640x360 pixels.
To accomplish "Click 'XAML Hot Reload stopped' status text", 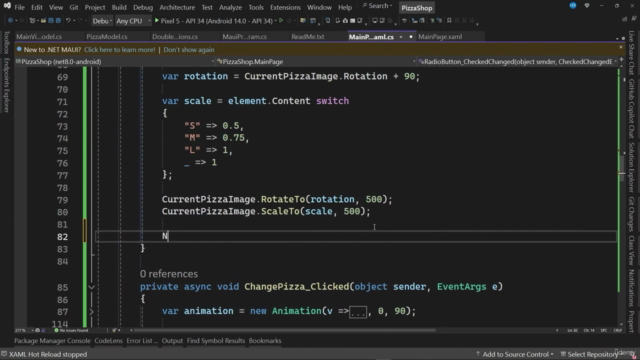I will (48, 354).
